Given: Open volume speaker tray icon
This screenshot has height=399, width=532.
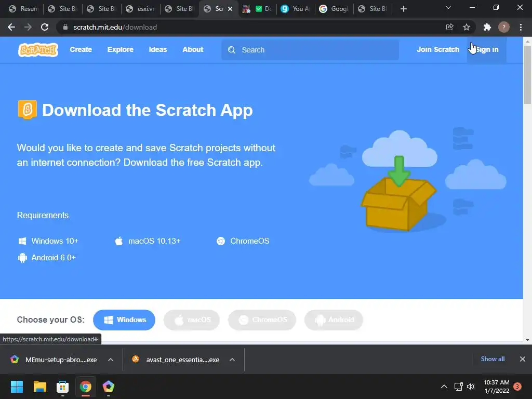Looking at the screenshot, I should pyautogui.click(x=471, y=387).
